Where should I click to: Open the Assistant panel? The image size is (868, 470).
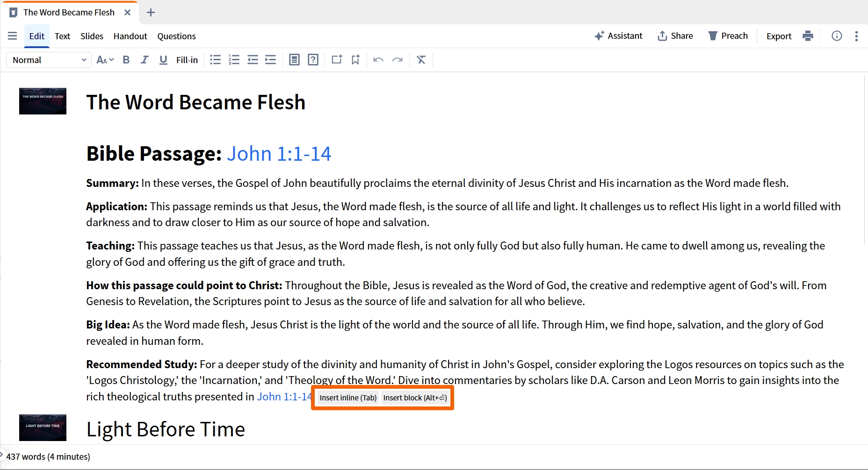tap(618, 36)
